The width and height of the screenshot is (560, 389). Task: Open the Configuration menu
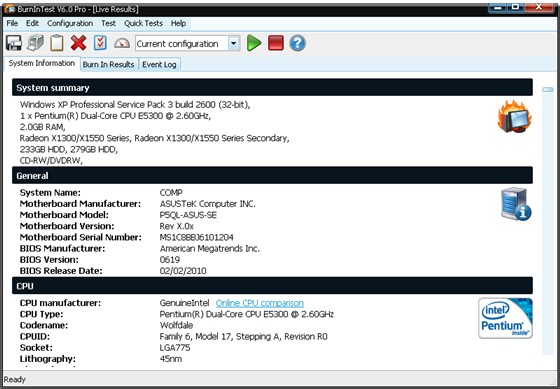pos(70,23)
